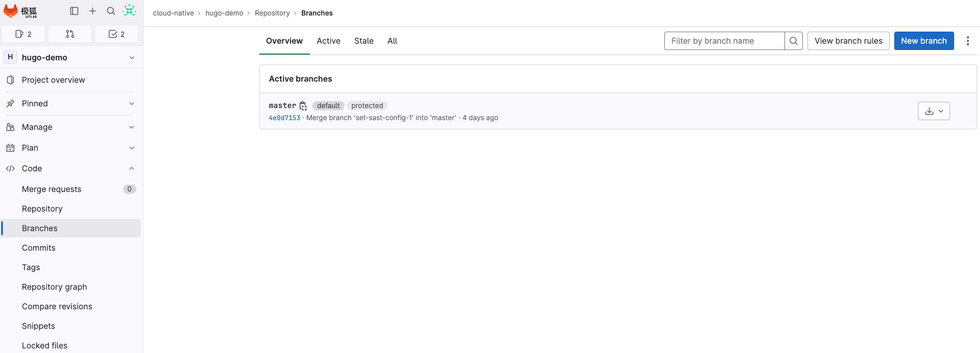Viewport: 980px width, 353px height.
Task: Click the Merge branch 'set-sast-config-1' commit message
Action: 381,118
